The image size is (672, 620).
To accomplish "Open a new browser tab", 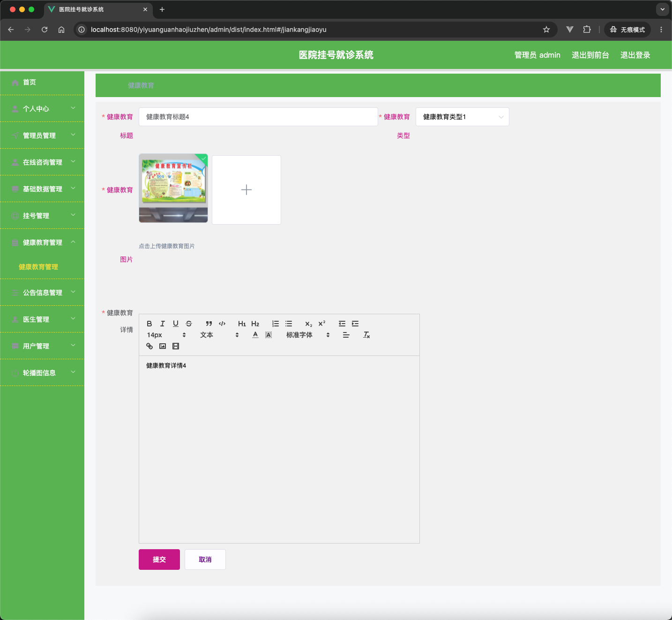I will (x=162, y=9).
